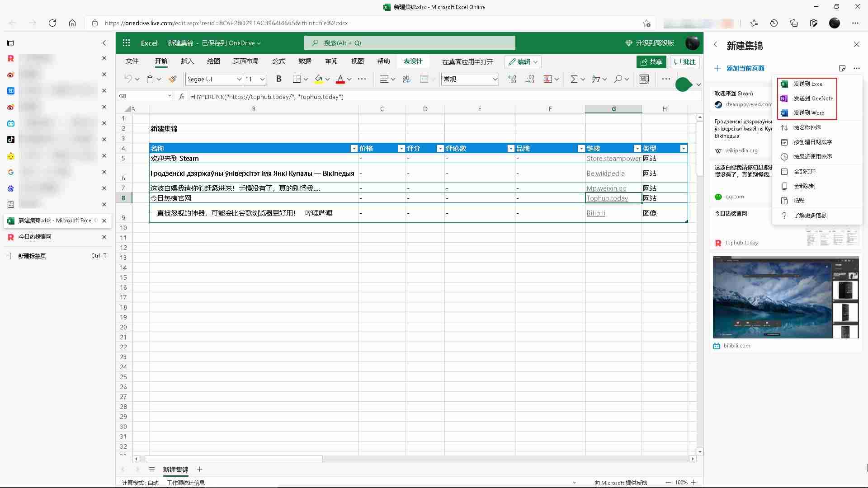Viewport: 868px width, 488px height.
Task: Open the 类型 column filter dropdown
Action: pos(683,149)
